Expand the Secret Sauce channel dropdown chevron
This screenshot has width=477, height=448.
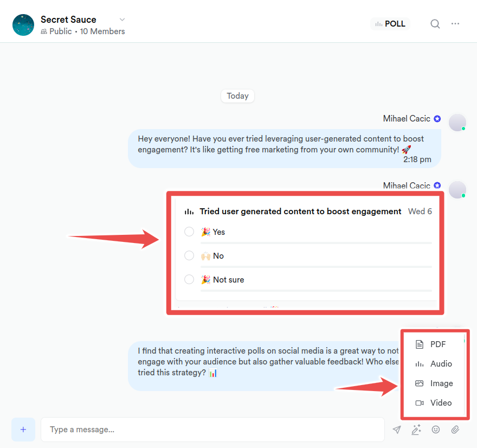[x=122, y=20]
